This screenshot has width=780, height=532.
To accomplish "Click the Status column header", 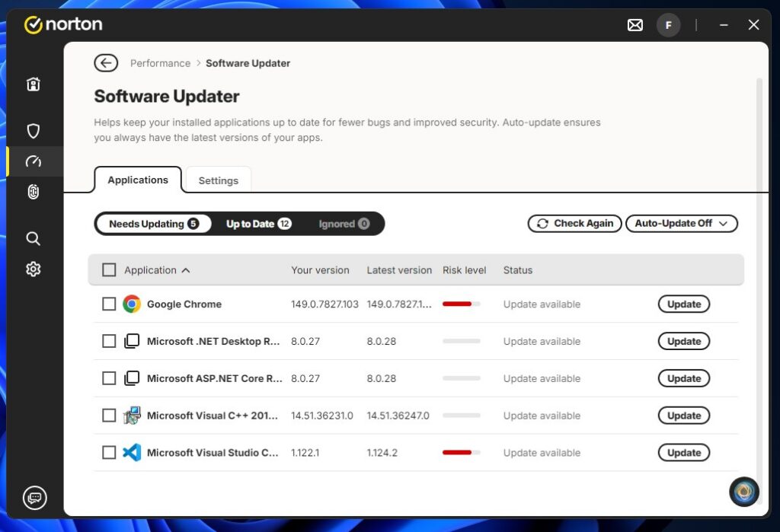I will 517,270.
